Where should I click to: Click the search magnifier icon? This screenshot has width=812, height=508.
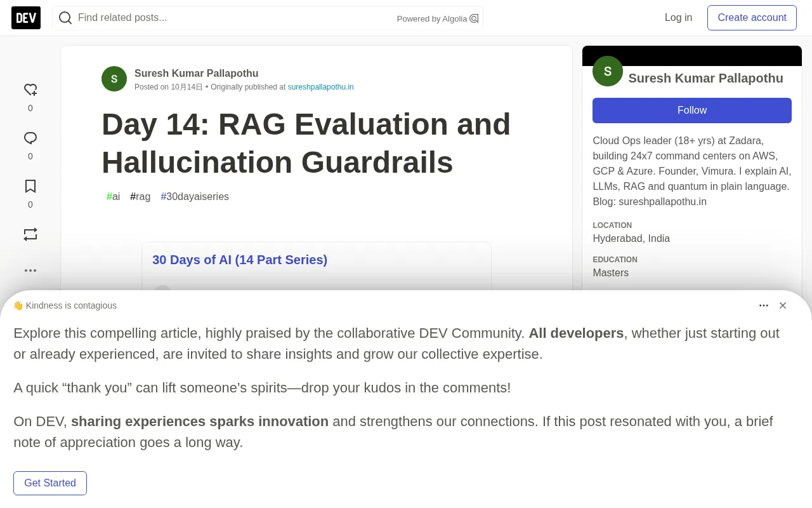pyautogui.click(x=65, y=18)
